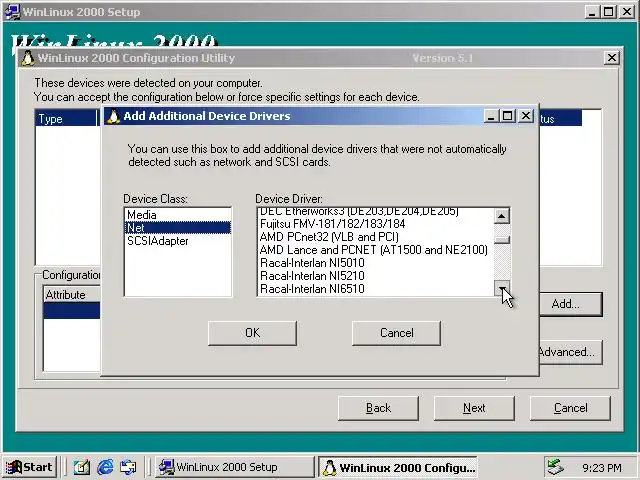Switch to WinLinux 2000 Configu... taskbar button
This screenshot has height=480, width=640.
click(398, 467)
